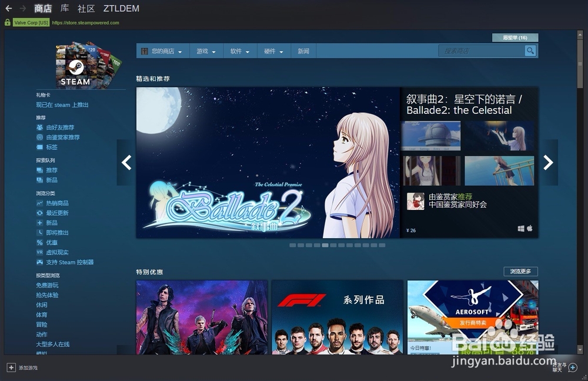
Task: Go forward with the forward arrow
Action: [x=23, y=8]
